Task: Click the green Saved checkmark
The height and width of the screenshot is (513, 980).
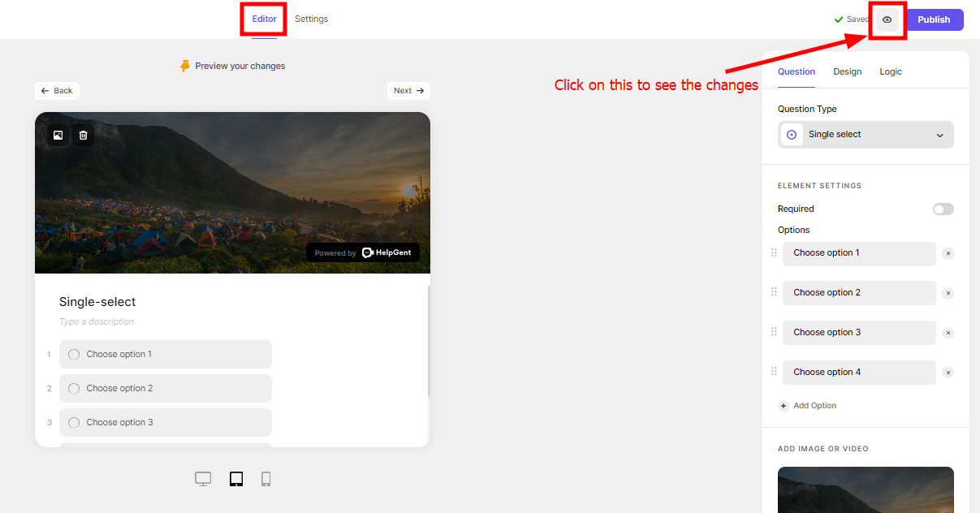Action: pos(839,19)
